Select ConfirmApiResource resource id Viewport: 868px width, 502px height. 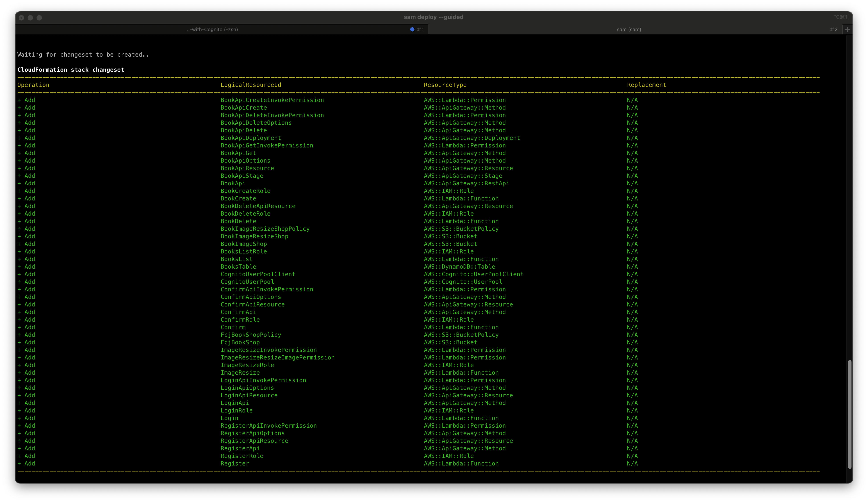coord(253,304)
